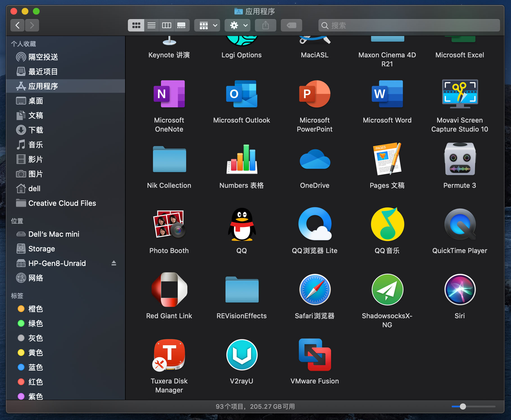Open QQ音乐 music app
Viewport: 511px width, 420px height.
pos(387,224)
